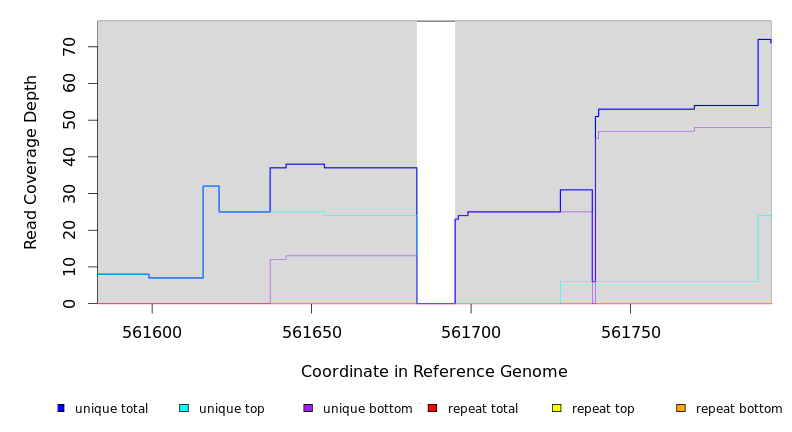The image size is (792, 432).
Task: Click the 561700 x-axis tick label
Action: 471,332
